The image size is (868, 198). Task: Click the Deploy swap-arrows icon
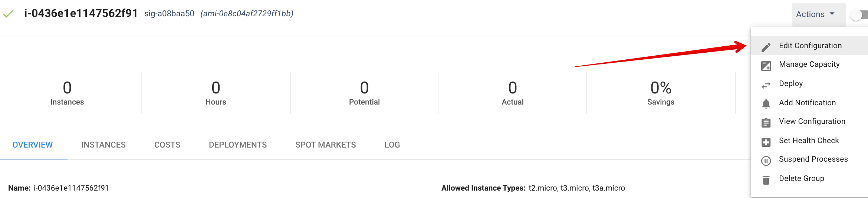[x=766, y=85]
